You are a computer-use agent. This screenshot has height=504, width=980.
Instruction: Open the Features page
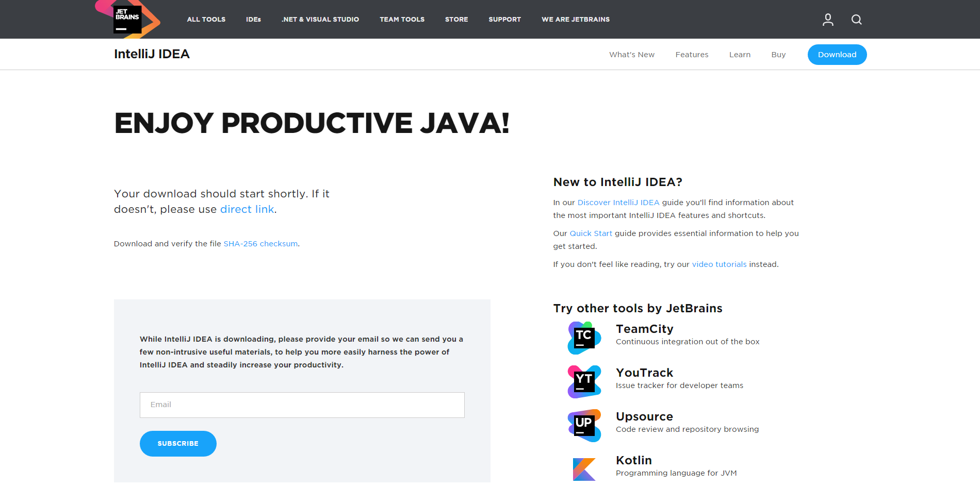(x=692, y=55)
